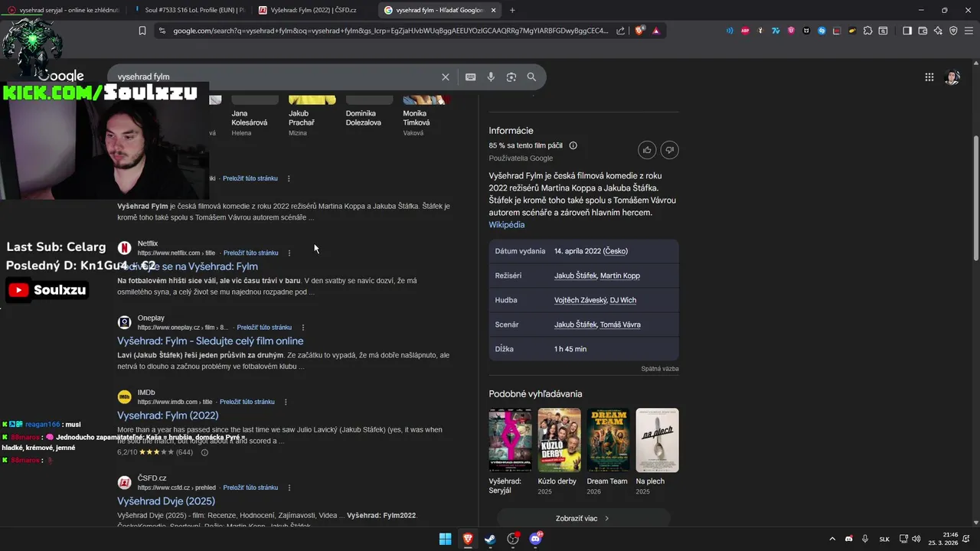Open the Wikipédia link in Informácie
Image resolution: width=980 pixels, height=551 pixels.
click(507, 225)
